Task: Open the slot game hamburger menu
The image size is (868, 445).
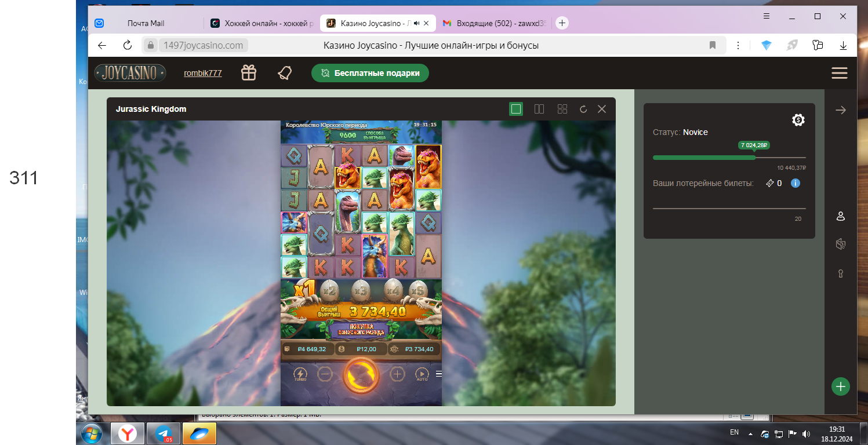Action: coord(438,374)
